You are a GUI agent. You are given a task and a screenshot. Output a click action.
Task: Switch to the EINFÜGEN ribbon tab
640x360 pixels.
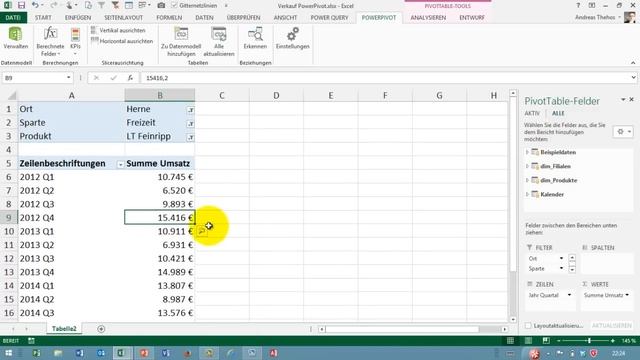click(78, 18)
